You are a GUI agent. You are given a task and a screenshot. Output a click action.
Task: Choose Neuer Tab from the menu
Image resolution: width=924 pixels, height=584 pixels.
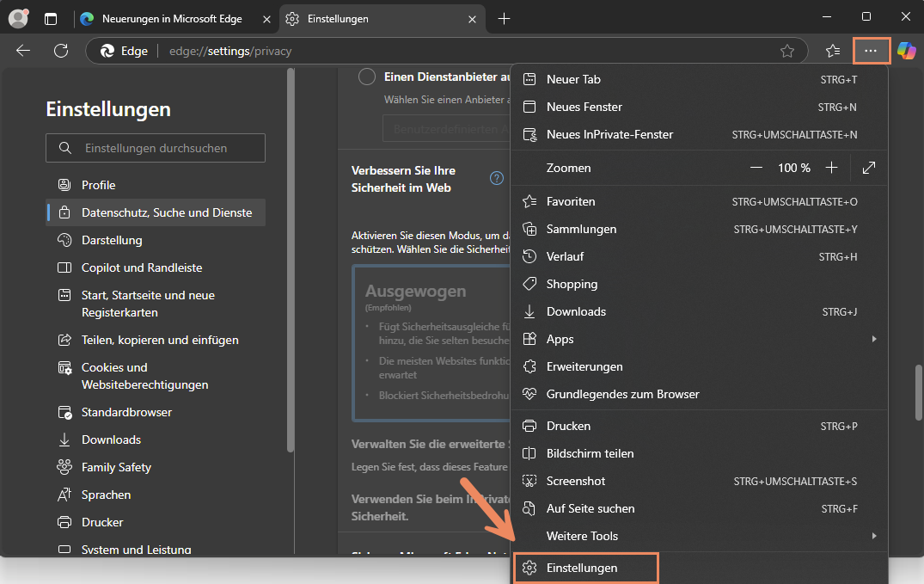699,80
